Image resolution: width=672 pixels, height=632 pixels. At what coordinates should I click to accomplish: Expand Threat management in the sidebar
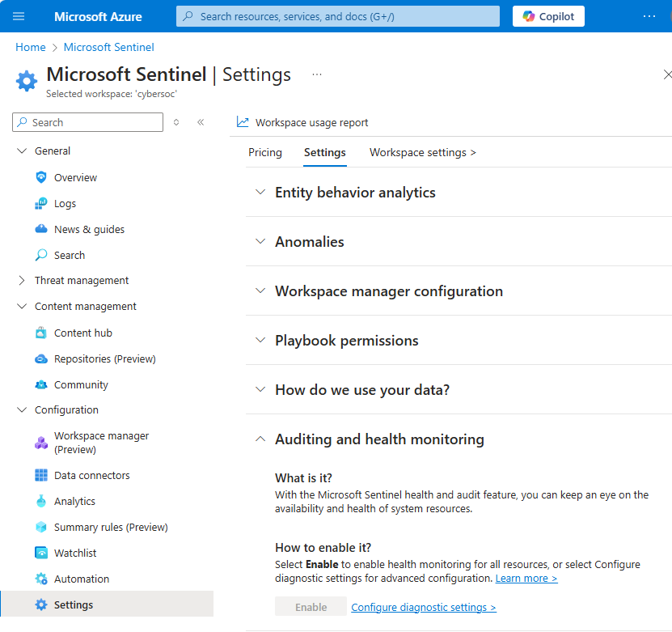tap(22, 280)
